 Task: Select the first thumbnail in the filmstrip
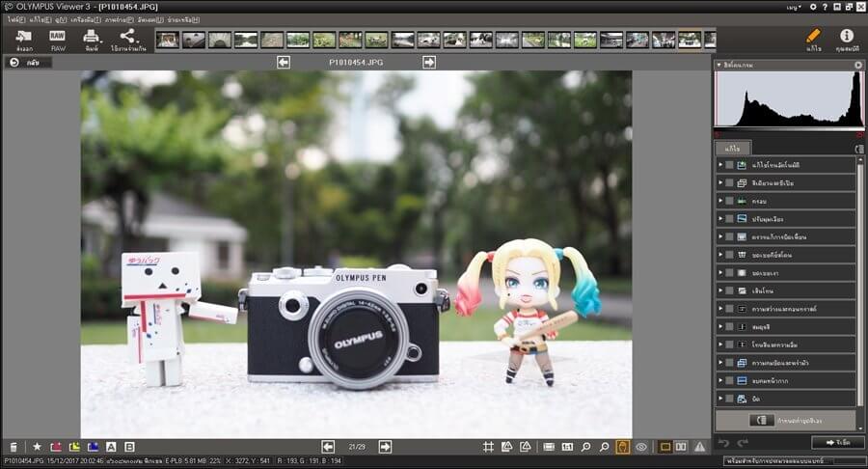[x=167, y=40]
